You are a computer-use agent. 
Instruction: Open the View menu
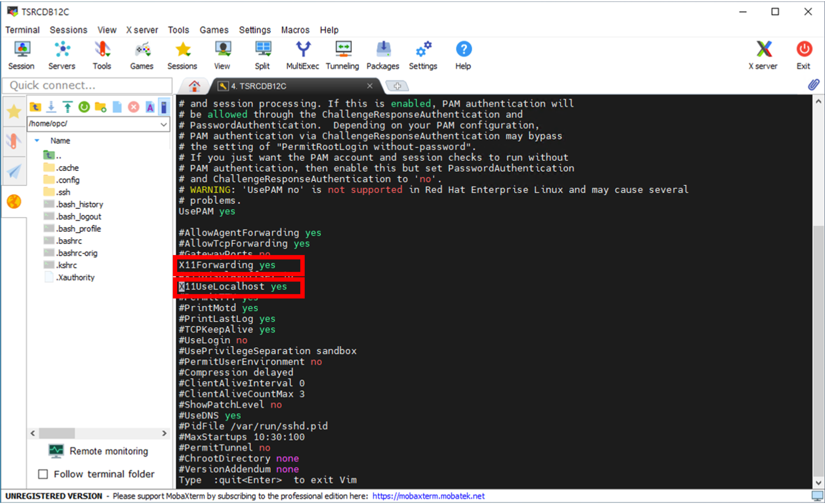click(107, 30)
